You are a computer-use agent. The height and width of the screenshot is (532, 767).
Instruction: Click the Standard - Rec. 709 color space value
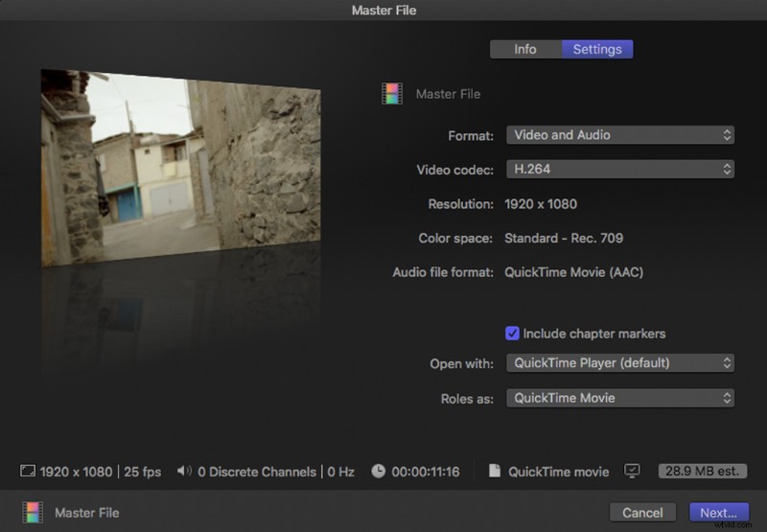click(x=564, y=238)
